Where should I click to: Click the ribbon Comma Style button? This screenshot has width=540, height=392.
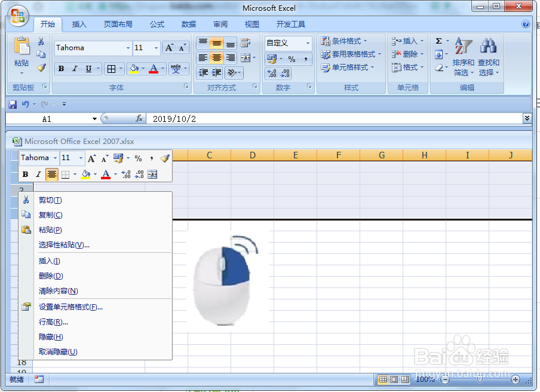click(305, 59)
